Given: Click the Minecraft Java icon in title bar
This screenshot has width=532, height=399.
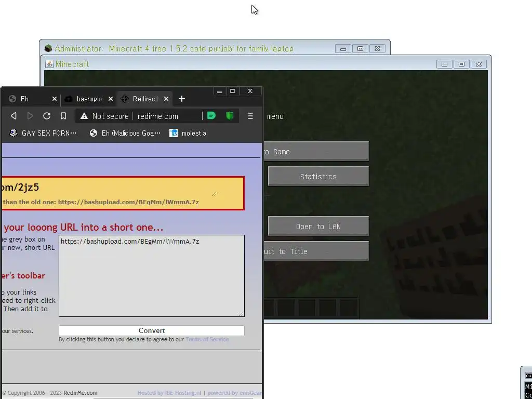Looking at the screenshot, I should 49,64.
